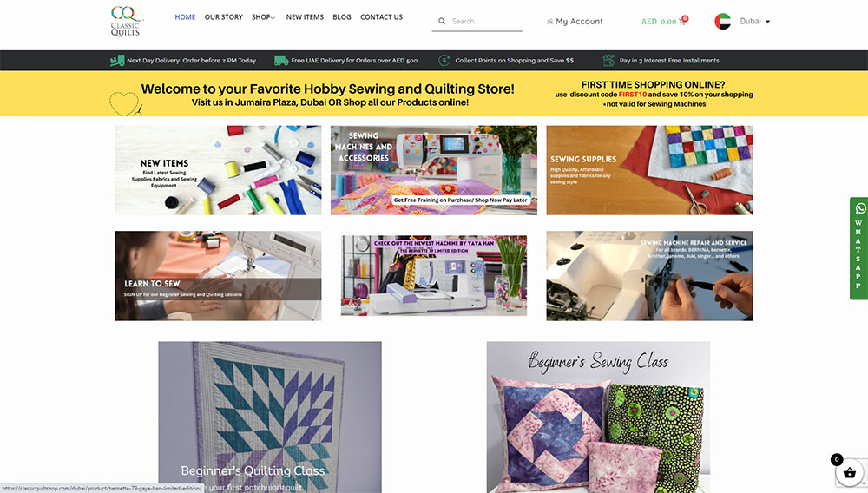
Task: Open the Sewing Supplies banner
Action: 649,170
